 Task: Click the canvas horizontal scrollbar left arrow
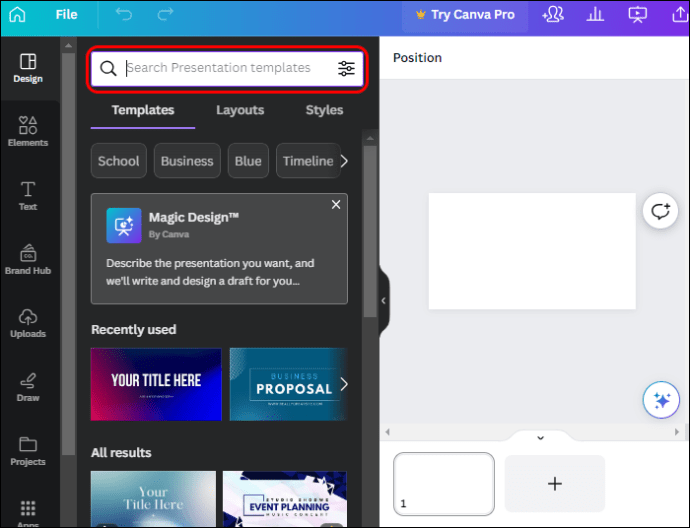coord(388,432)
